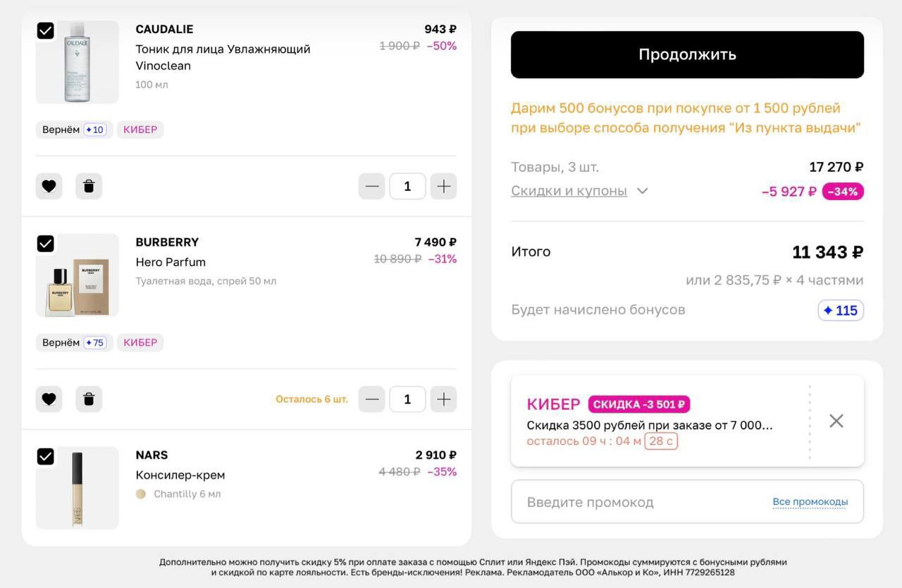Click the Продолжить button
902x588 pixels.
pos(687,55)
